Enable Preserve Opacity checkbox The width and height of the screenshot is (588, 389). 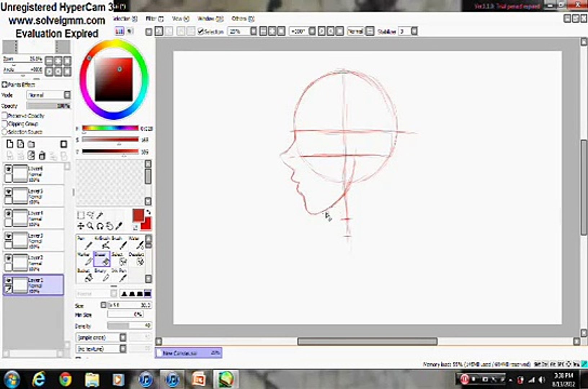point(5,116)
